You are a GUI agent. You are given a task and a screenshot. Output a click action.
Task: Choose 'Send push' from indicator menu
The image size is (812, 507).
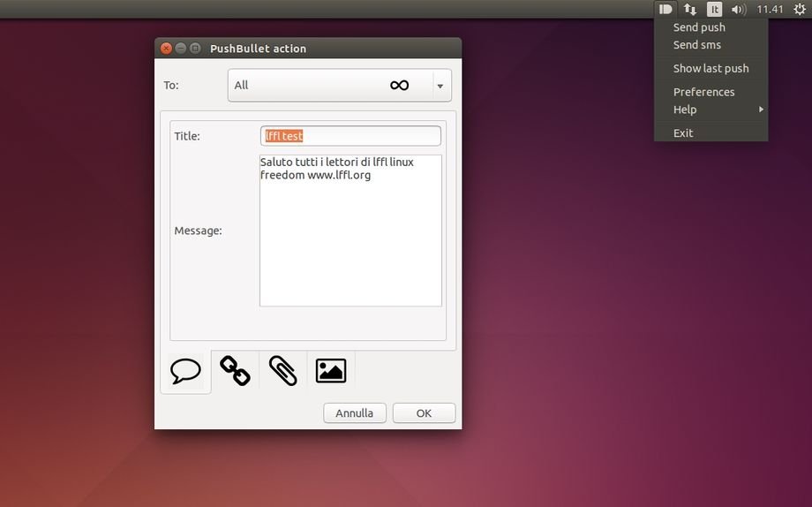(x=699, y=27)
